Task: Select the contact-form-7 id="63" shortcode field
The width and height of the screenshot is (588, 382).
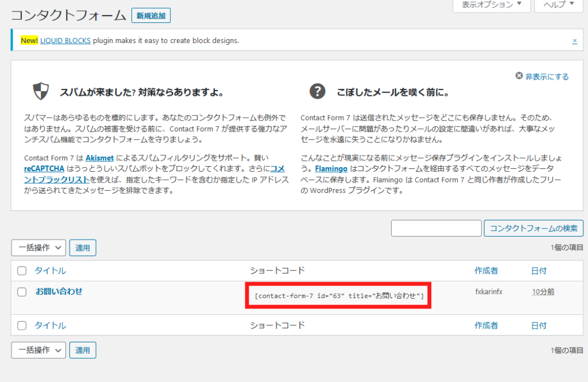Action: click(339, 296)
